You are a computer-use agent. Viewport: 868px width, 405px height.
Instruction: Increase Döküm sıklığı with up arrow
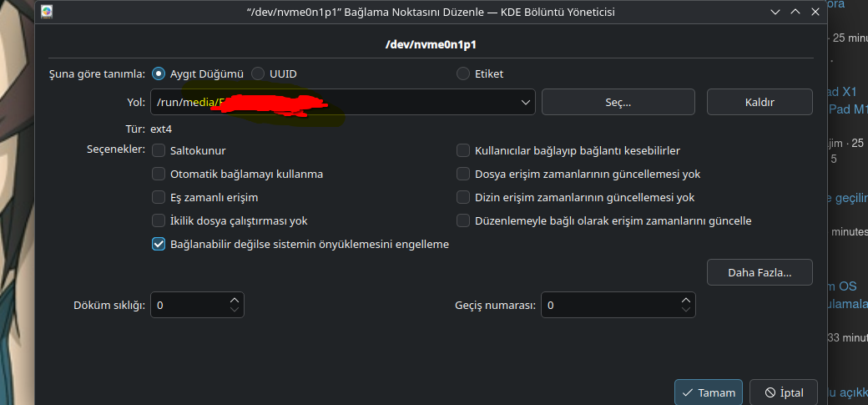[235, 299]
